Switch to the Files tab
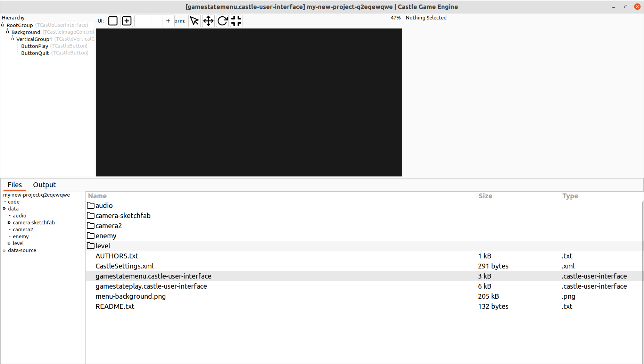This screenshot has width=644, height=364. (x=14, y=184)
